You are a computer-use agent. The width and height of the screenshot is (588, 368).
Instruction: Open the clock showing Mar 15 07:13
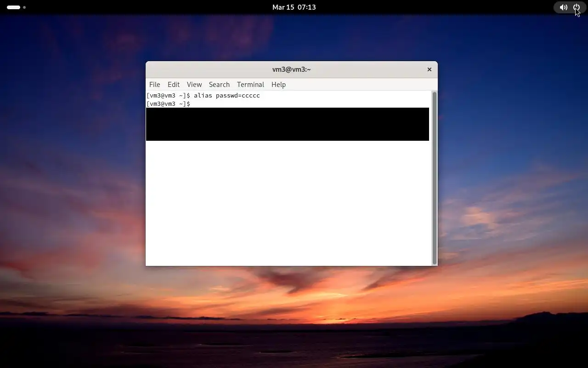tap(294, 7)
